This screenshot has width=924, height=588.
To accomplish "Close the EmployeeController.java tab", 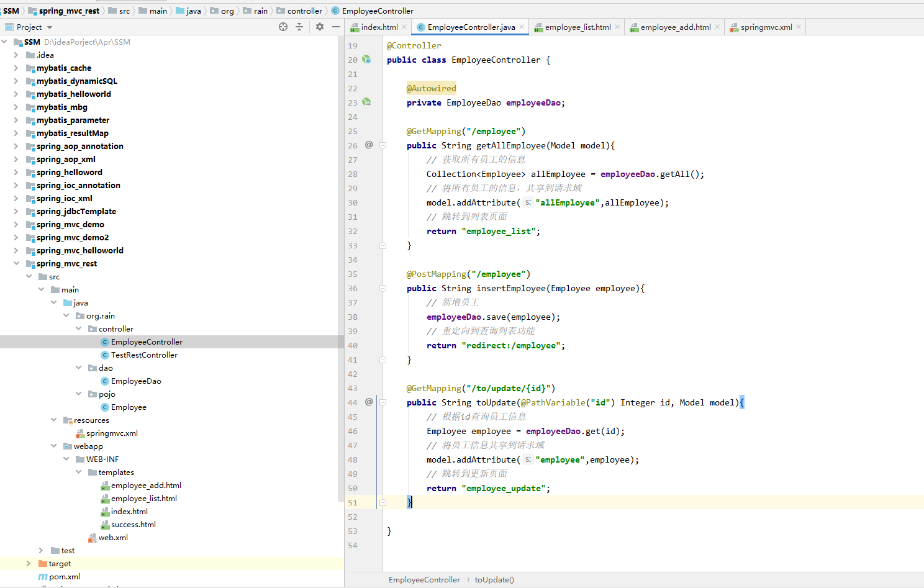I will pos(522,27).
